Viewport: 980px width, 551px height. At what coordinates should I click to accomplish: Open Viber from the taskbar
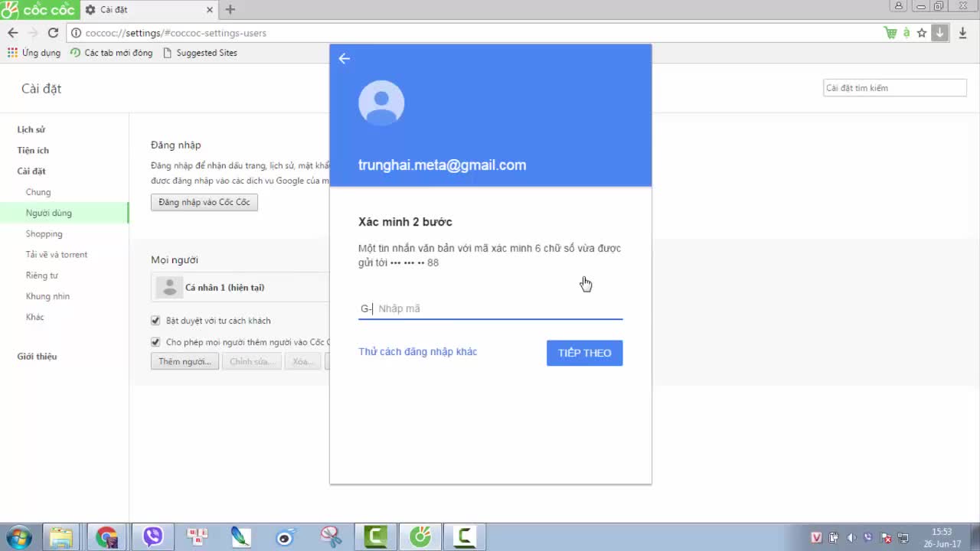152,537
